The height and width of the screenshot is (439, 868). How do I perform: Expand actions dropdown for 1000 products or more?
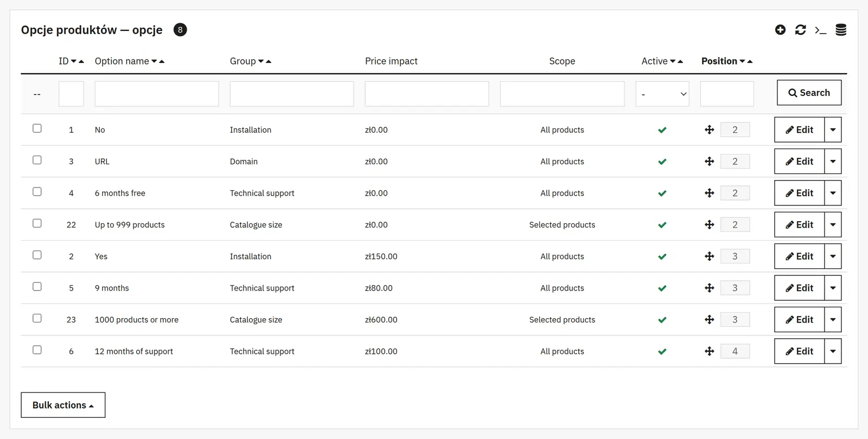tap(833, 320)
